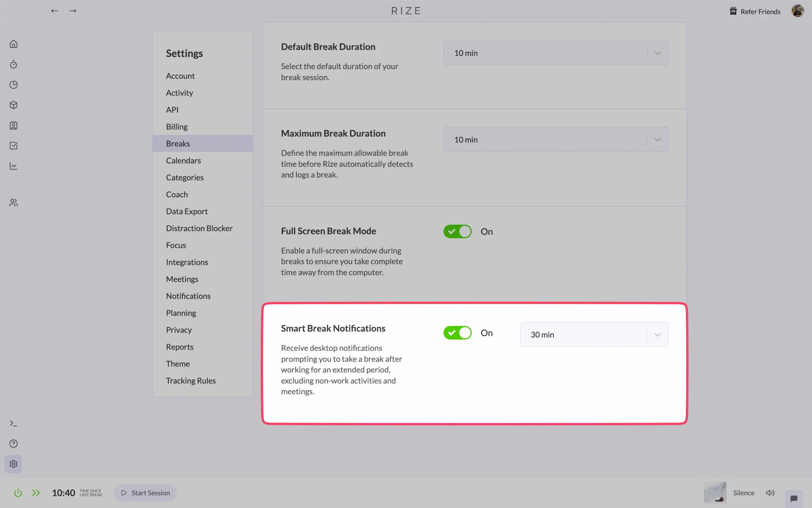Open the Default Break Duration dropdown
The height and width of the screenshot is (508, 812).
[x=556, y=53]
